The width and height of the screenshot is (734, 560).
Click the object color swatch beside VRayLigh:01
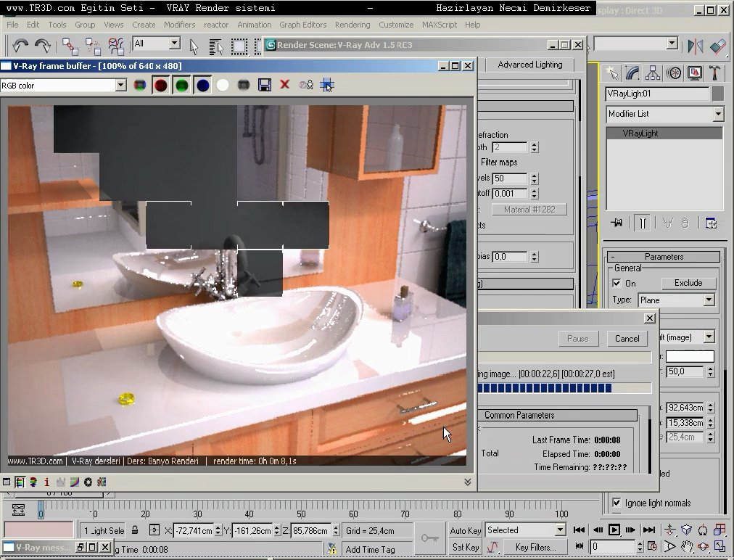(x=718, y=94)
